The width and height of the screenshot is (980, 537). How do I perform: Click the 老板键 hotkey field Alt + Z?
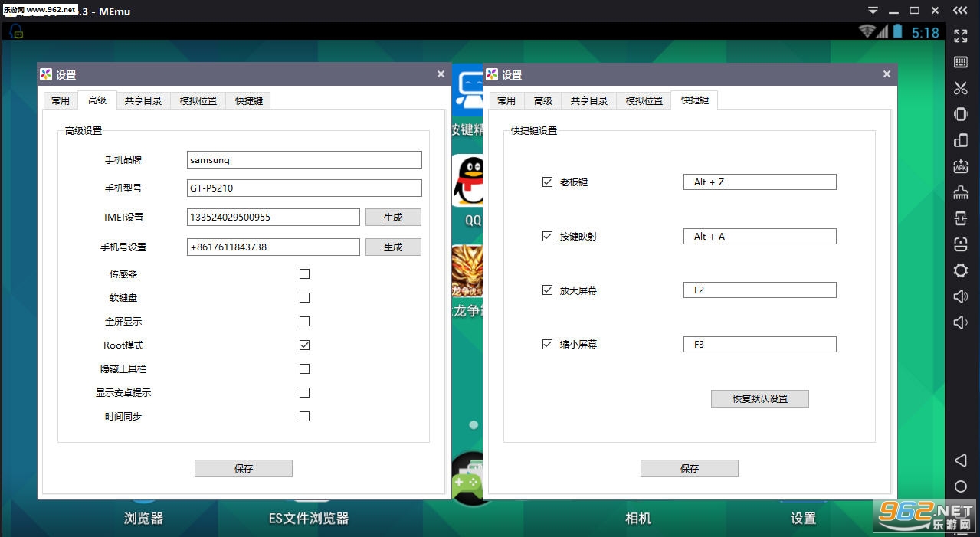(x=760, y=182)
